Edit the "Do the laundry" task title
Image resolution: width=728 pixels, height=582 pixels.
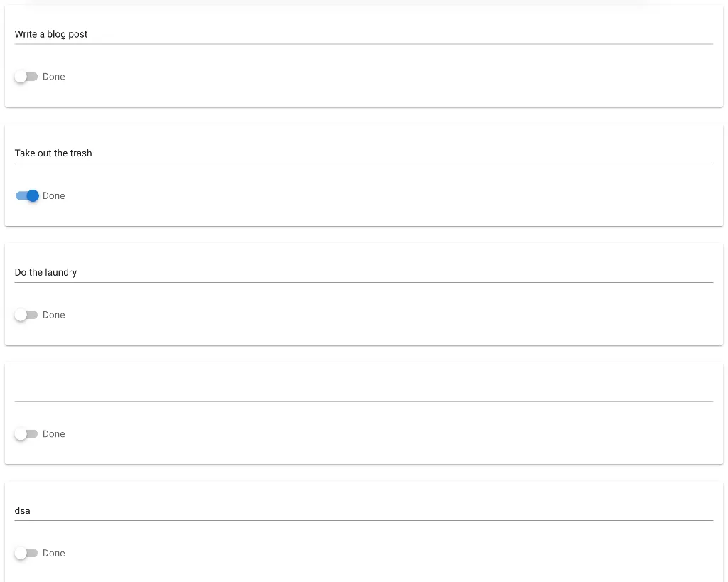[363, 272]
